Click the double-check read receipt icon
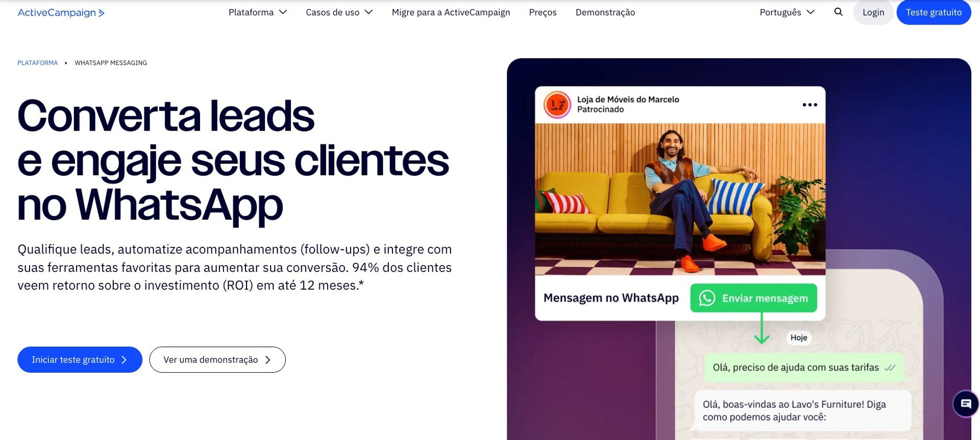The image size is (980, 440). click(890, 368)
